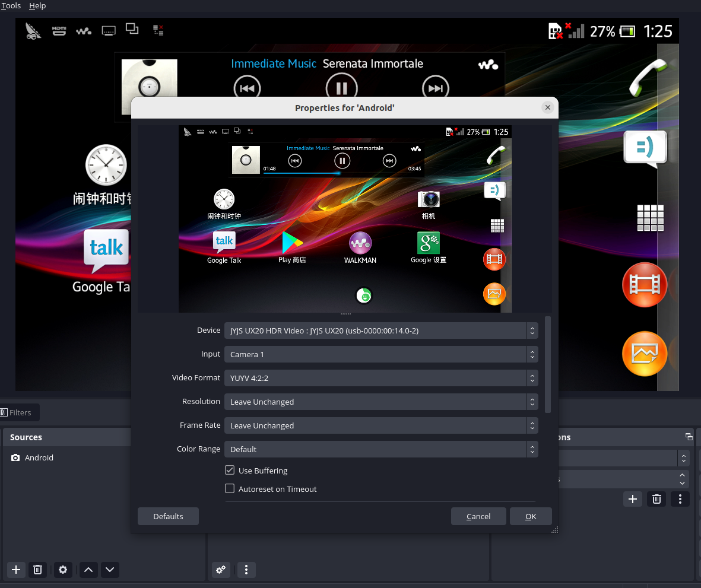
Task: Enable Autoreset on Timeout checkbox
Action: click(230, 489)
